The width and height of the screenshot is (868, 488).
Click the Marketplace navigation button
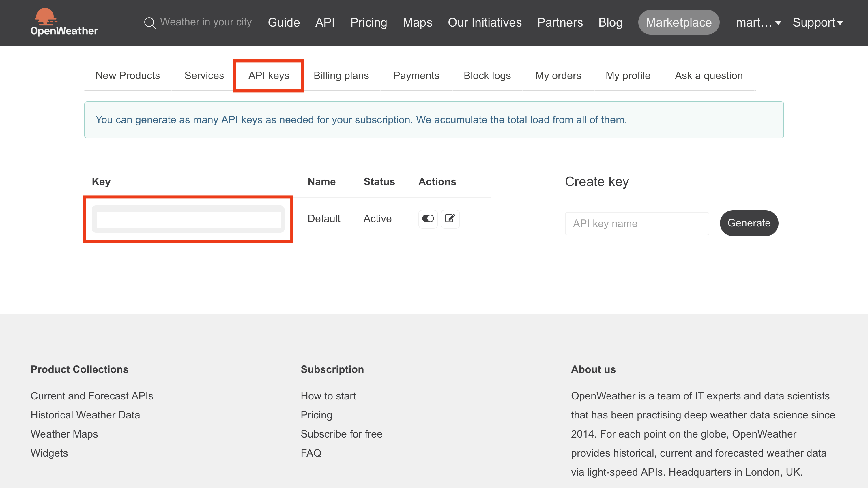[678, 22]
